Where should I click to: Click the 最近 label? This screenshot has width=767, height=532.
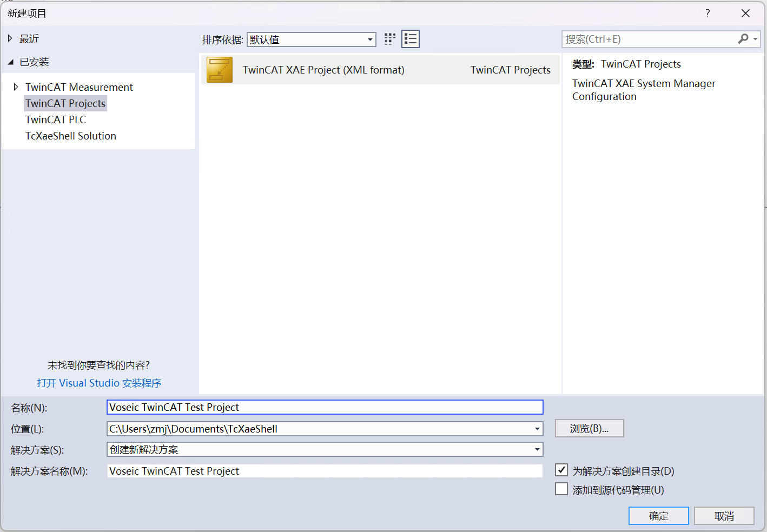(x=29, y=39)
